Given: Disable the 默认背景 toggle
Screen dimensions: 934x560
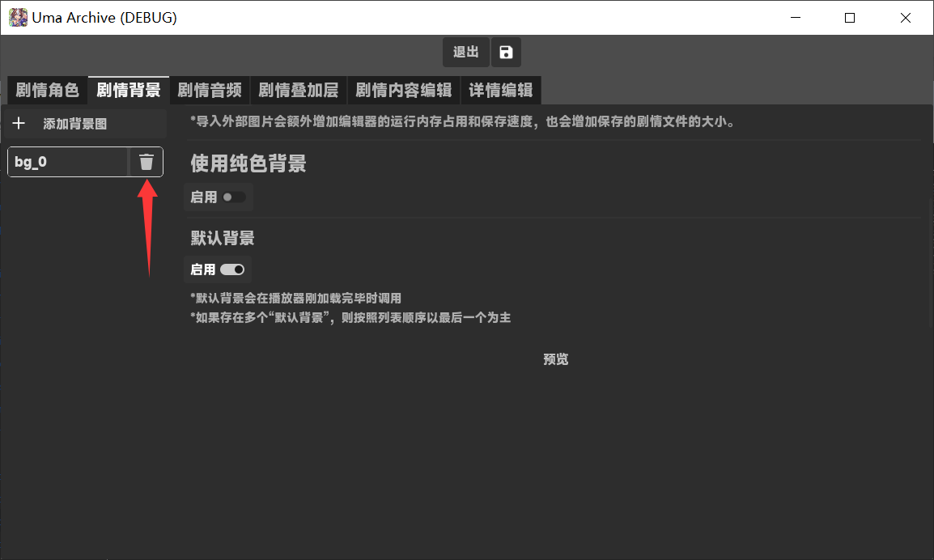Looking at the screenshot, I should [x=232, y=269].
